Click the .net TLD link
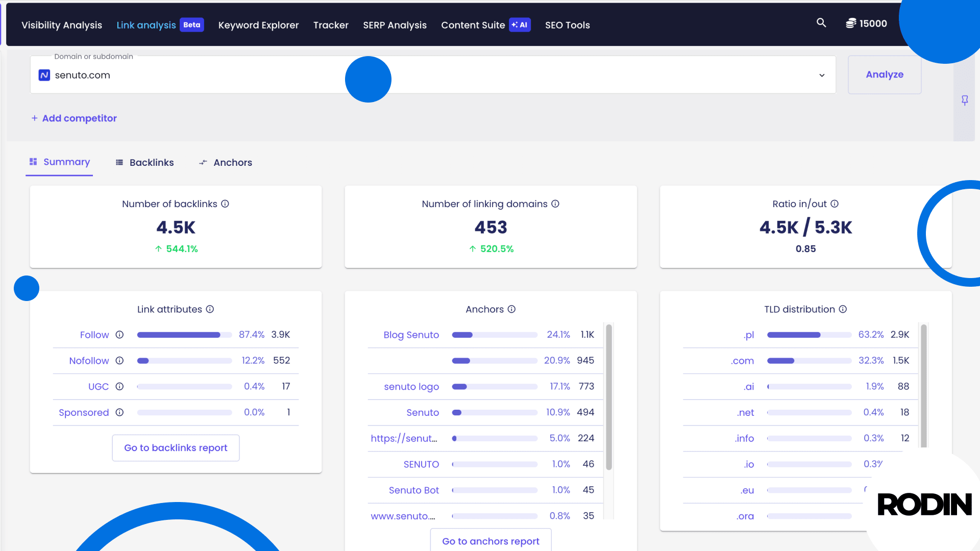 click(746, 412)
